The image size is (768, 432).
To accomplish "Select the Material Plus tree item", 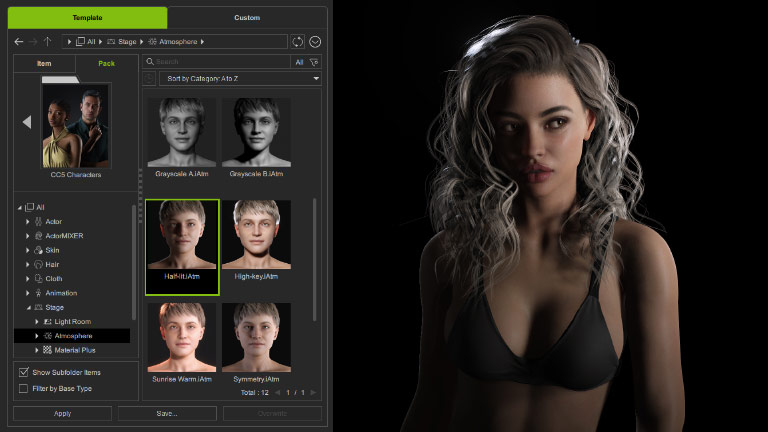I will click(74, 350).
